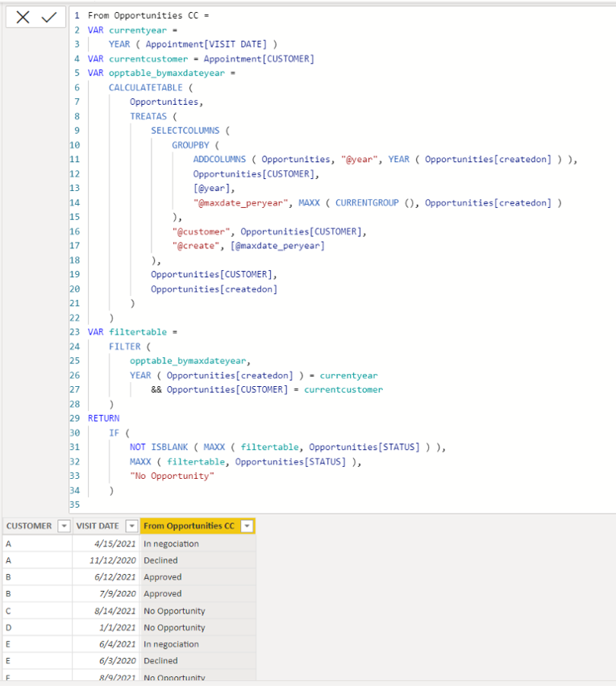Click the 8/14/2021 visit date cell
Screen dimensions: 616x686
105,611
